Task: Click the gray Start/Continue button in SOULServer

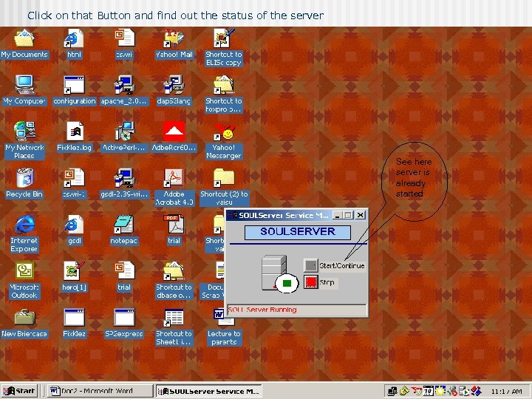Action: click(310, 265)
